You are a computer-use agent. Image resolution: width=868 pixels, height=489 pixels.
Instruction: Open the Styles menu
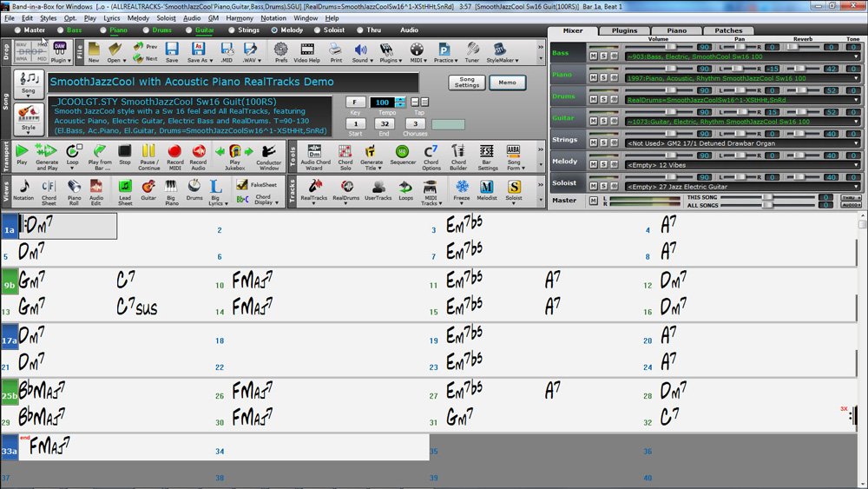click(48, 18)
